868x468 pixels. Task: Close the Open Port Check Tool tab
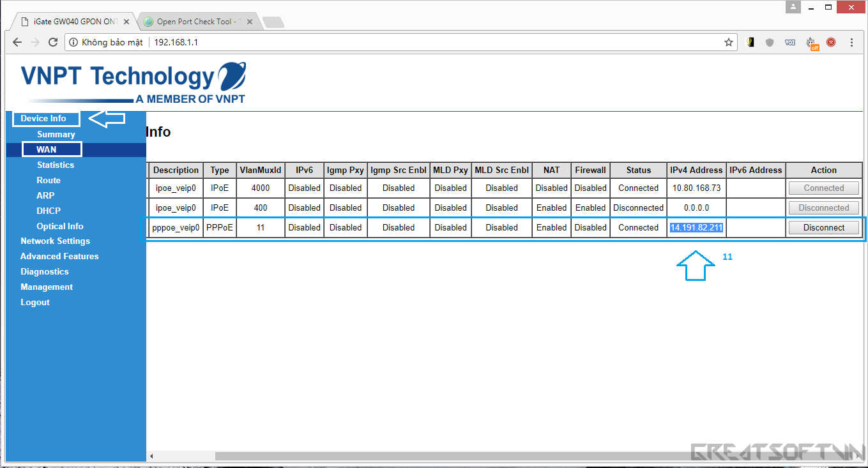click(x=250, y=22)
